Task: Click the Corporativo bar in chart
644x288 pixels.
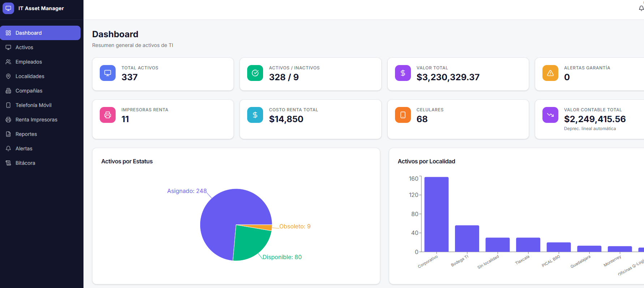Action: pos(437,214)
